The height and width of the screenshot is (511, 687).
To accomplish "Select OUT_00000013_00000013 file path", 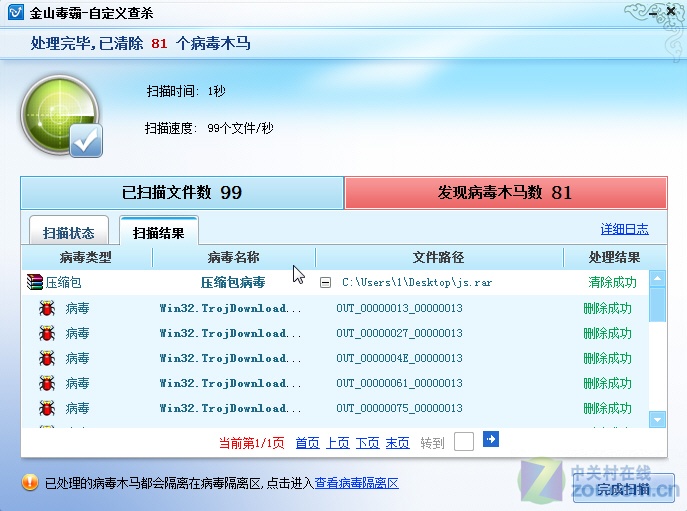I will coord(399,308).
